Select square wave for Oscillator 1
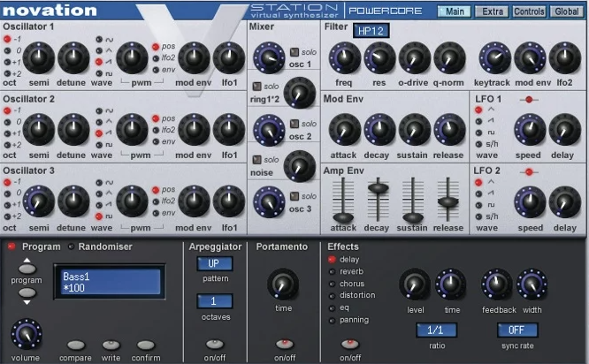Viewport: 589px width, 364px height. [99, 73]
